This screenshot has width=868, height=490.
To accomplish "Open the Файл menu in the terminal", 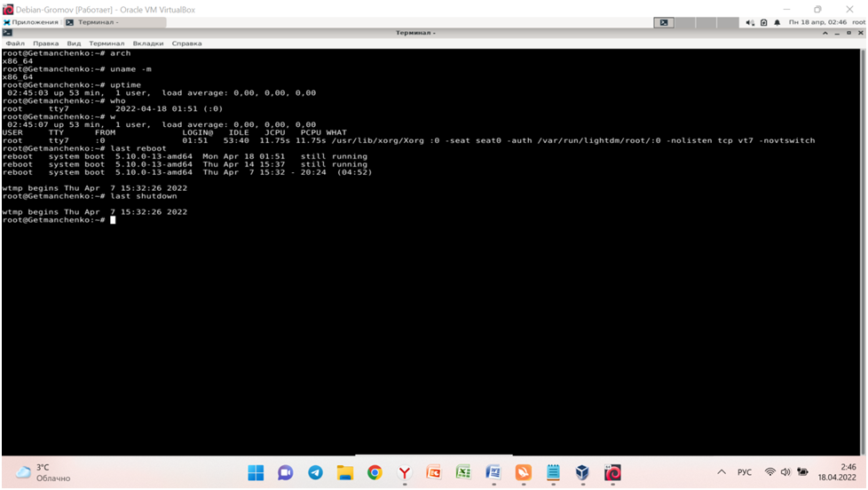I will click(15, 43).
